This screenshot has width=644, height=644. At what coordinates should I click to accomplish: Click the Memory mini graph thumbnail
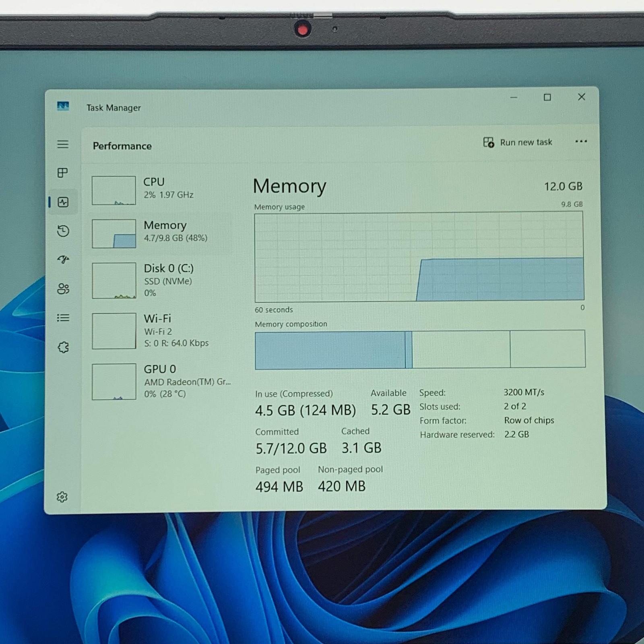pos(114,233)
